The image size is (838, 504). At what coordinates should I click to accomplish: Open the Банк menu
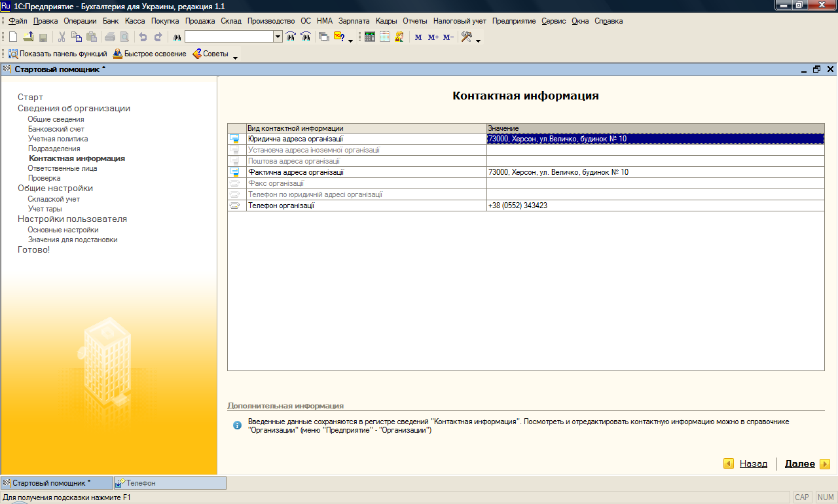[111, 21]
